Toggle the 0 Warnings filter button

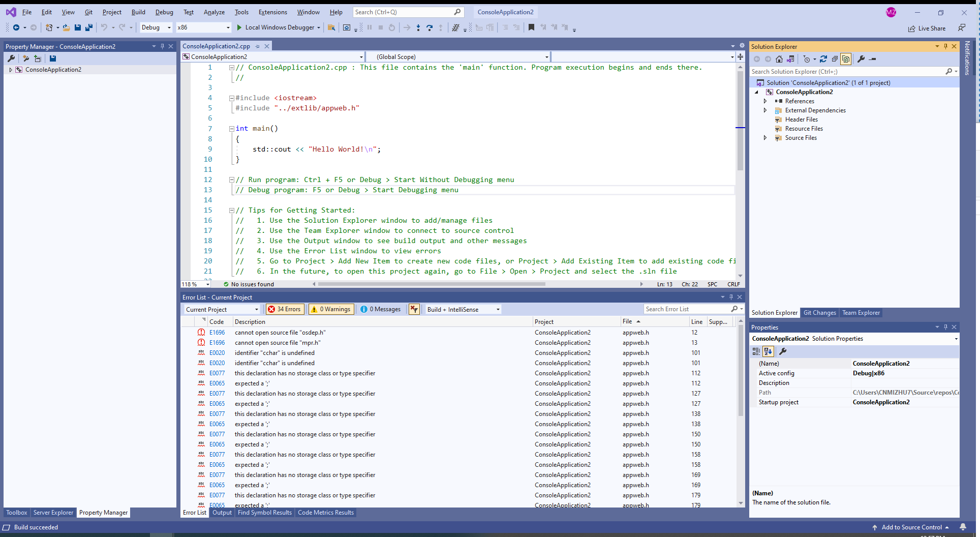pyautogui.click(x=331, y=309)
